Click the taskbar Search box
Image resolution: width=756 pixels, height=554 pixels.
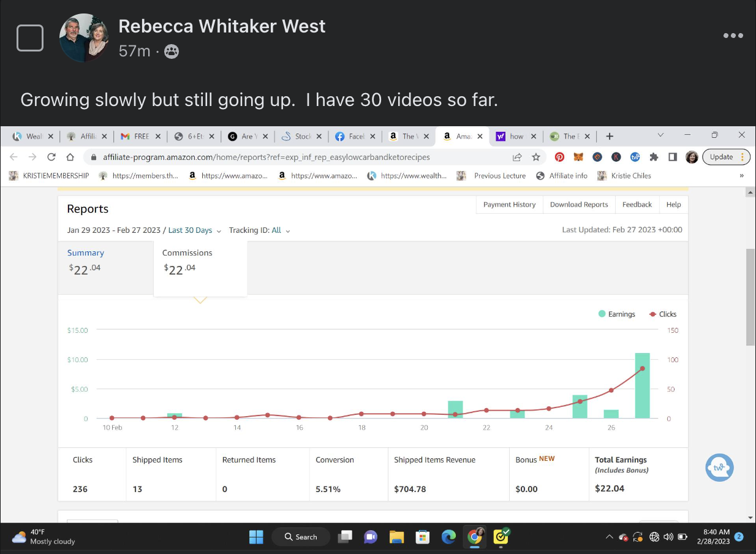point(301,537)
